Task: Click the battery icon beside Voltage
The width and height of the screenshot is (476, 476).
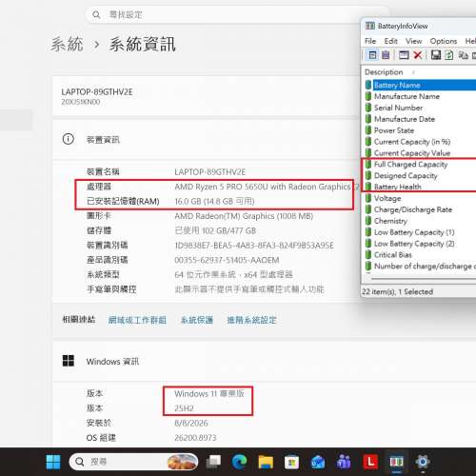Action: [x=368, y=198]
